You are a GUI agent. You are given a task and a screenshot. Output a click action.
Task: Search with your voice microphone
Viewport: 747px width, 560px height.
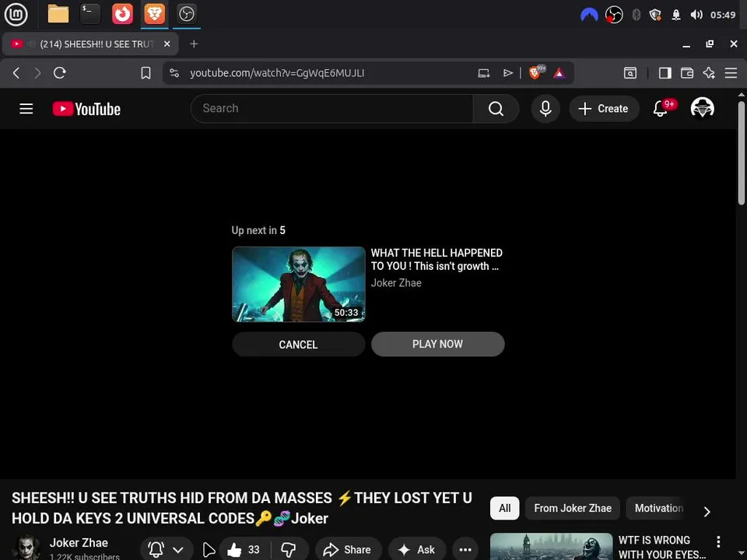pos(545,109)
